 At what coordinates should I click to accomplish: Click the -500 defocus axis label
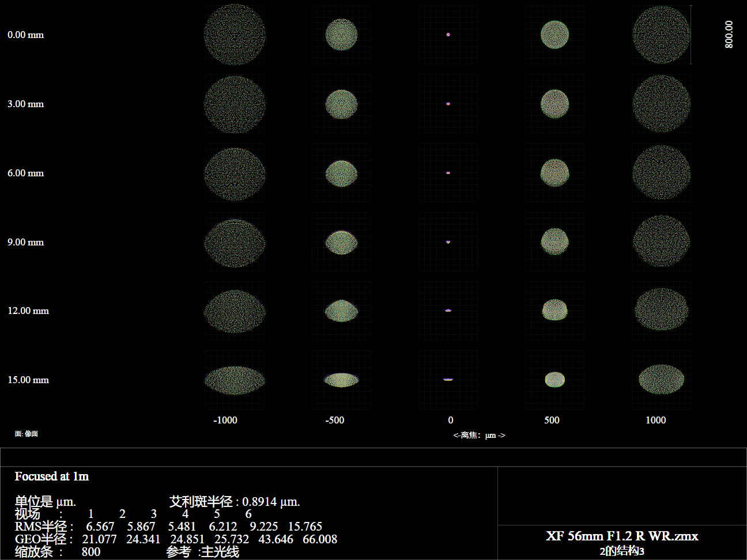(x=335, y=420)
